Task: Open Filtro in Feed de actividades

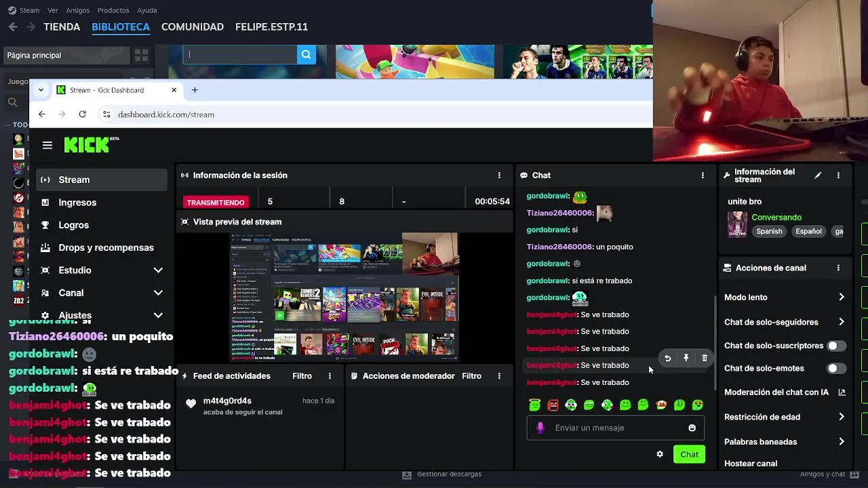Action: [x=302, y=375]
